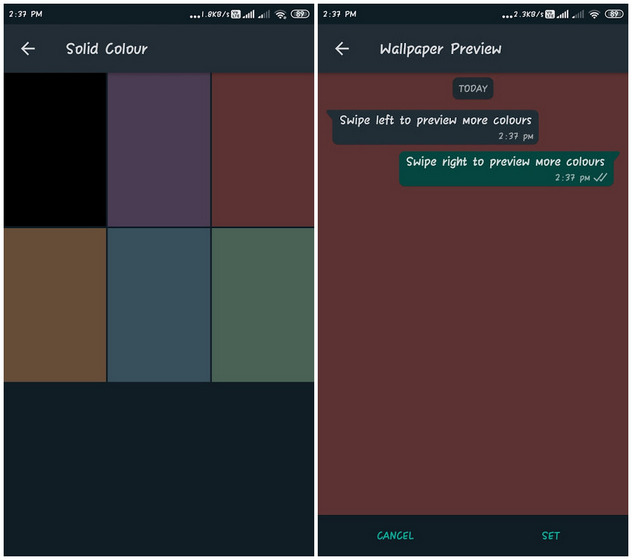Image resolution: width=632 pixels, height=560 pixels.
Task: Tap the 'Swipe left to preview more colours' bubble
Action: [x=432, y=127]
